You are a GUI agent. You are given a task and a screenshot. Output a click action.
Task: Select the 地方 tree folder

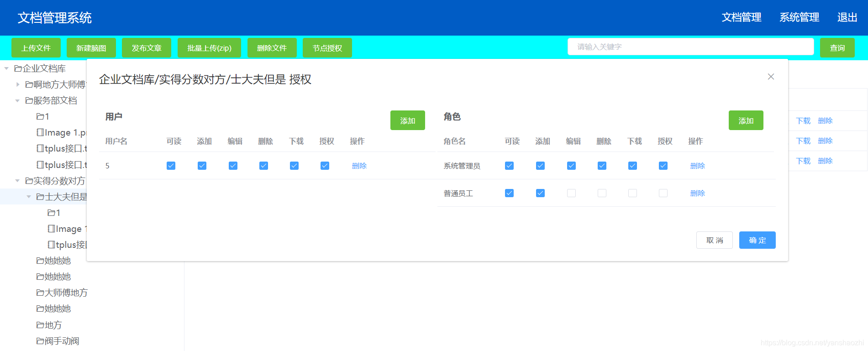tap(53, 325)
